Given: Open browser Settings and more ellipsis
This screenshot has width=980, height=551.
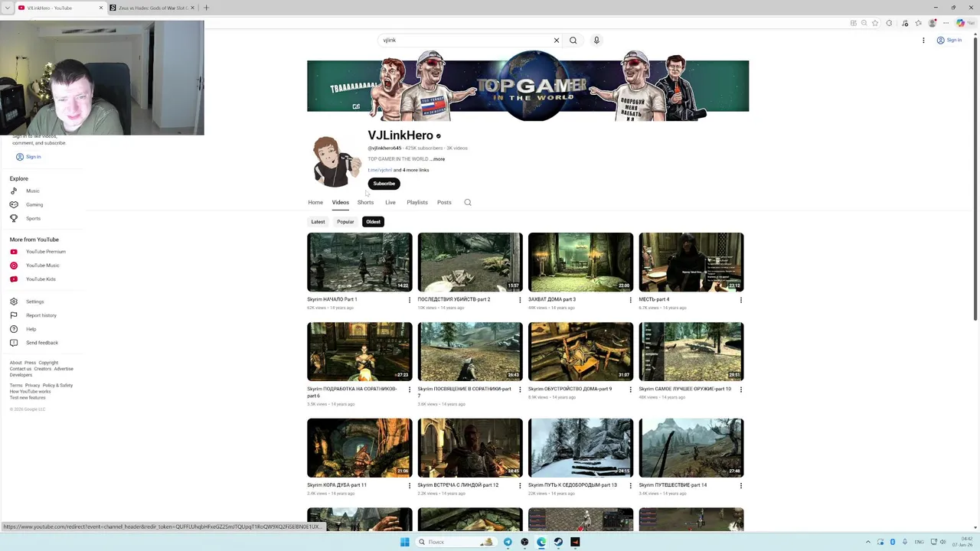Looking at the screenshot, I should (946, 23).
